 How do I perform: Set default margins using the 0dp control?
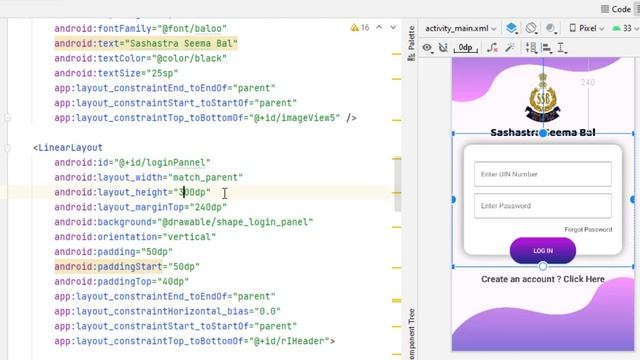(x=465, y=48)
